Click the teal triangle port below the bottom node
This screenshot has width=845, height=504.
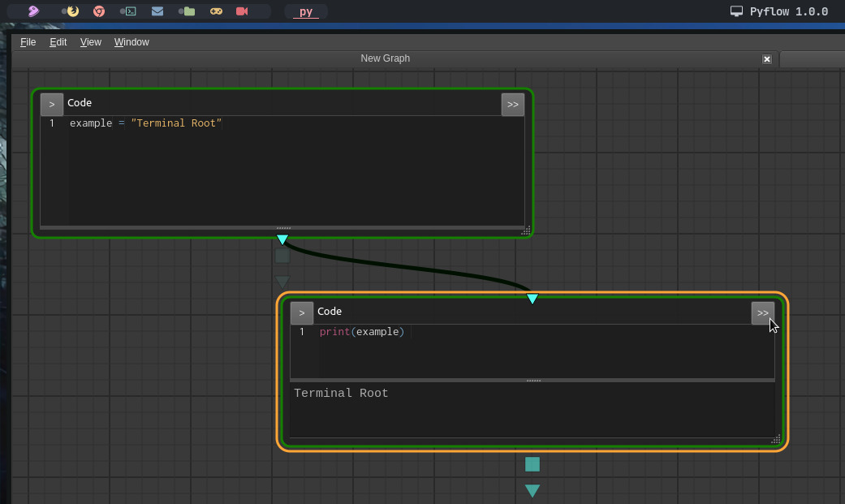tap(532, 490)
